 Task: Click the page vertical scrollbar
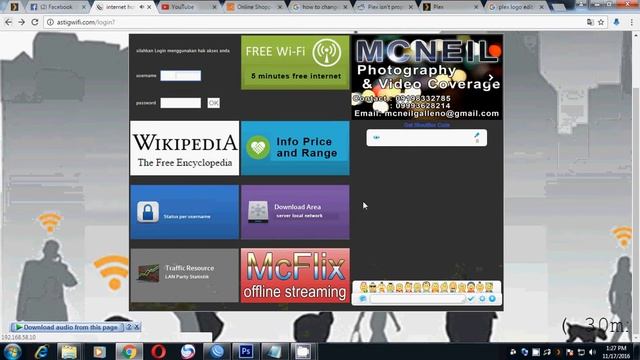click(636, 186)
